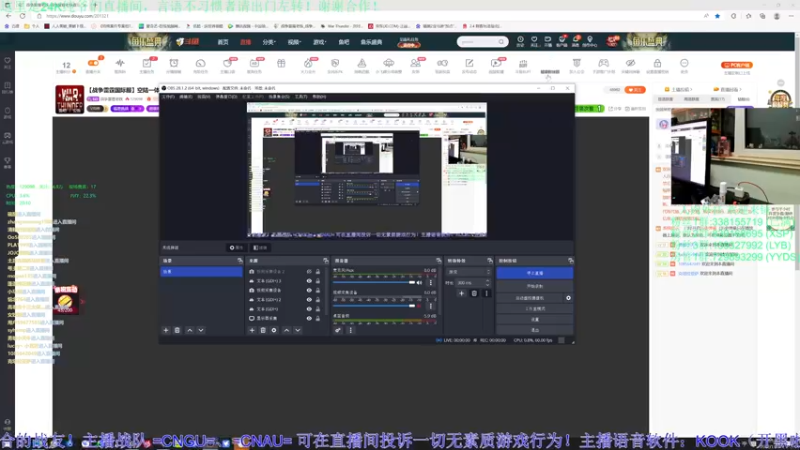Add a new source in OBS Sources panel
The width and height of the screenshot is (800, 450).
[252, 330]
